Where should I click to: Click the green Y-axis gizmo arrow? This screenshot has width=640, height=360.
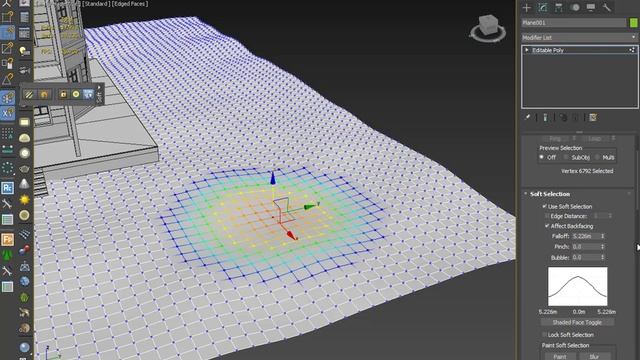click(x=311, y=207)
